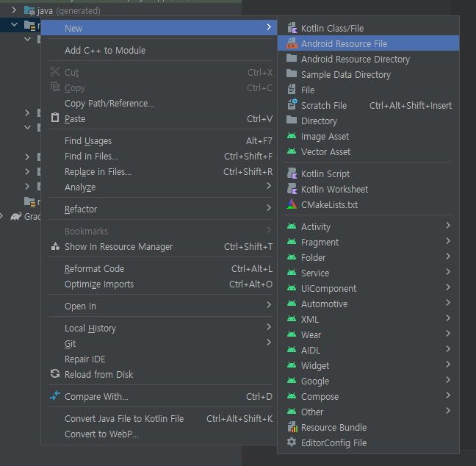Open the Other submenu
476x466 pixels.
click(x=368, y=412)
